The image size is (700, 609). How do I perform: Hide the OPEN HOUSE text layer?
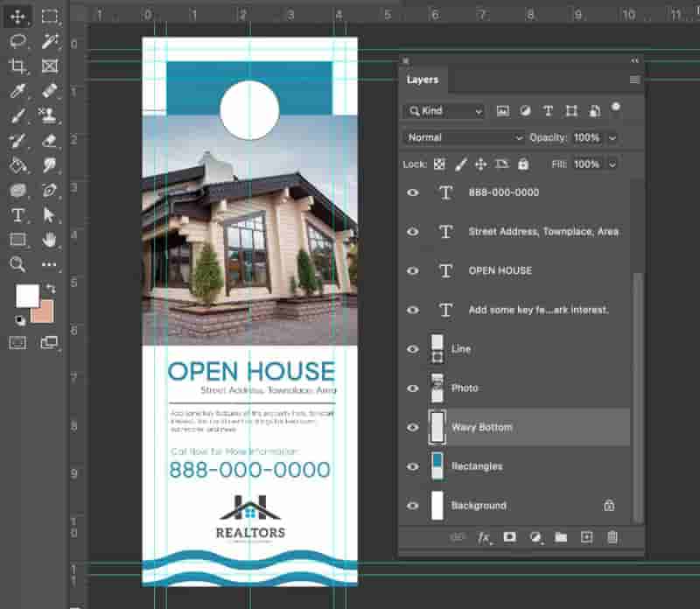point(413,270)
